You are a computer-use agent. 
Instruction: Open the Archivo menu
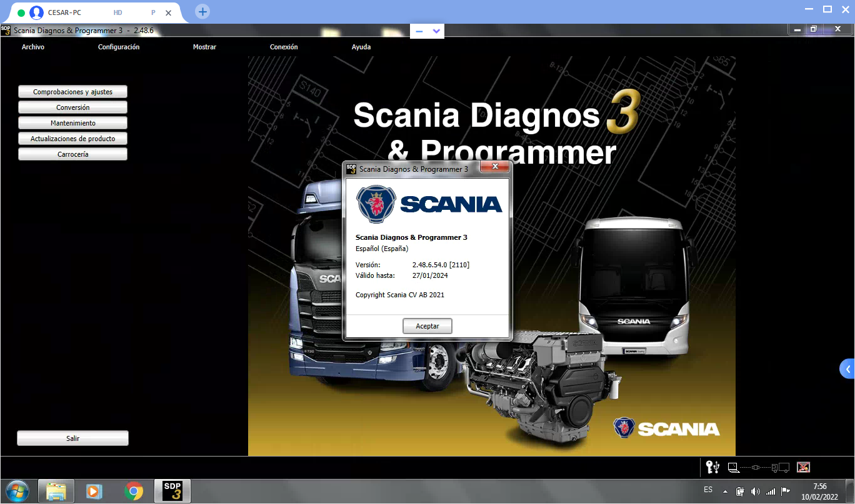pyautogui.click(x=33, y=47)
